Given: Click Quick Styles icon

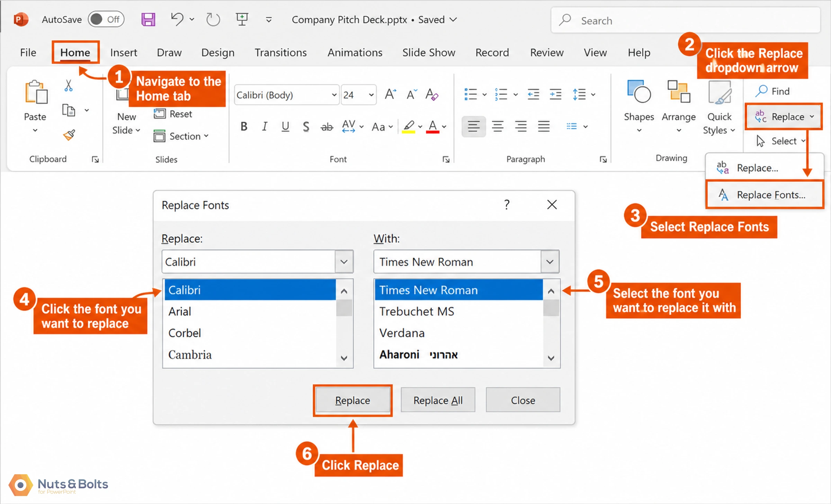Looking at the screenshot, I should coord(720,92).
